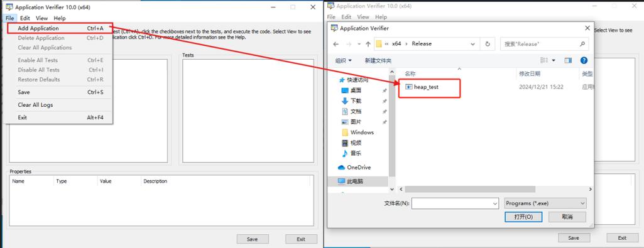
Task: Click Application Verifier title icon, left window
Action: click(x=9, y=7)
